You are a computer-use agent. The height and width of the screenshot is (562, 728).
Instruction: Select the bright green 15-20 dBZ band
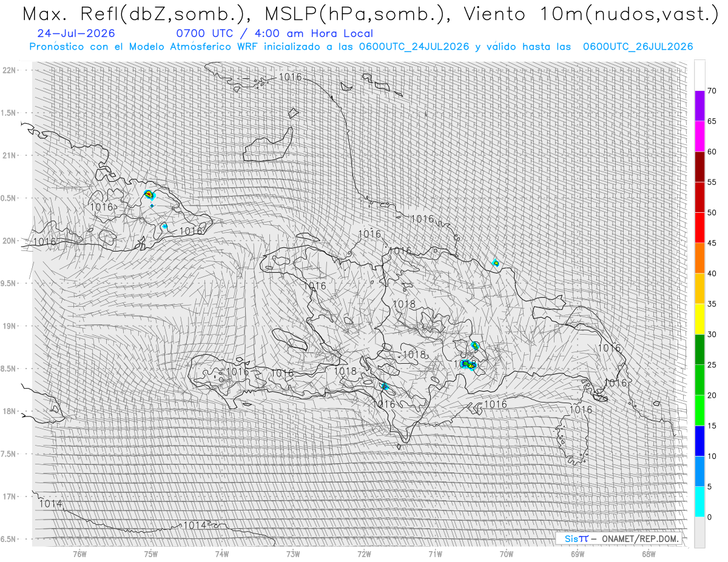[699, 410]
